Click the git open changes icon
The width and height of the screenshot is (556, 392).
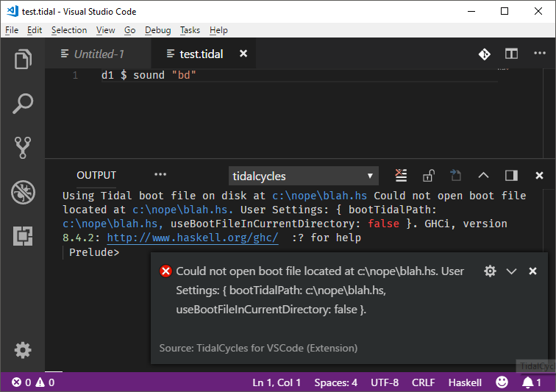coord(485,54)
